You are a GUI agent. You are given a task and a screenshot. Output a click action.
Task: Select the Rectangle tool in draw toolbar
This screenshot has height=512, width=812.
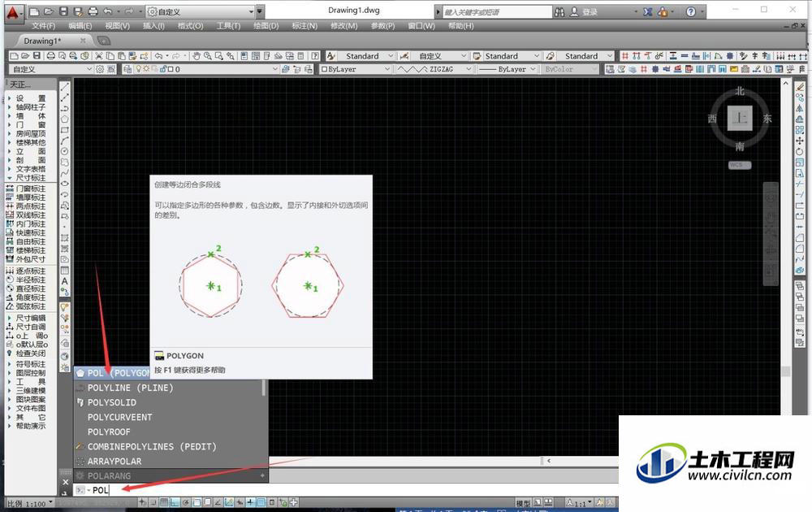(65, 130)
